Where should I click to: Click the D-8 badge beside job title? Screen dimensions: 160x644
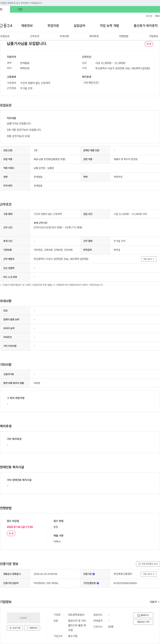click(149, 44)
